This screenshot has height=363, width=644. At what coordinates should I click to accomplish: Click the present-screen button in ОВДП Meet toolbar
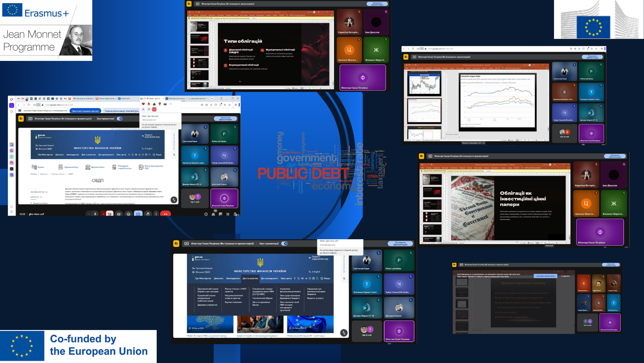click(x=138, y=214)
